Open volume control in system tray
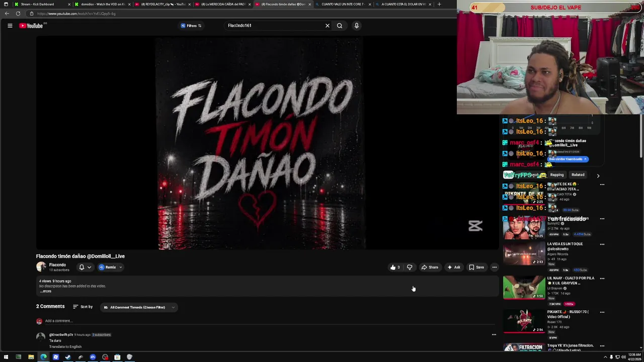Viewport: 644px width, 362px height. coord(623,357)
